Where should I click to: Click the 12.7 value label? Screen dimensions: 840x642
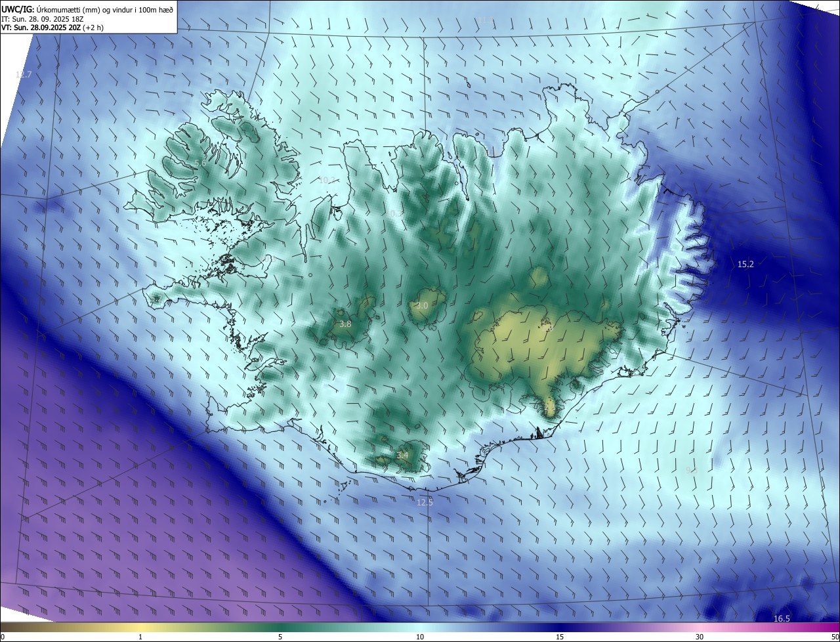24,74
